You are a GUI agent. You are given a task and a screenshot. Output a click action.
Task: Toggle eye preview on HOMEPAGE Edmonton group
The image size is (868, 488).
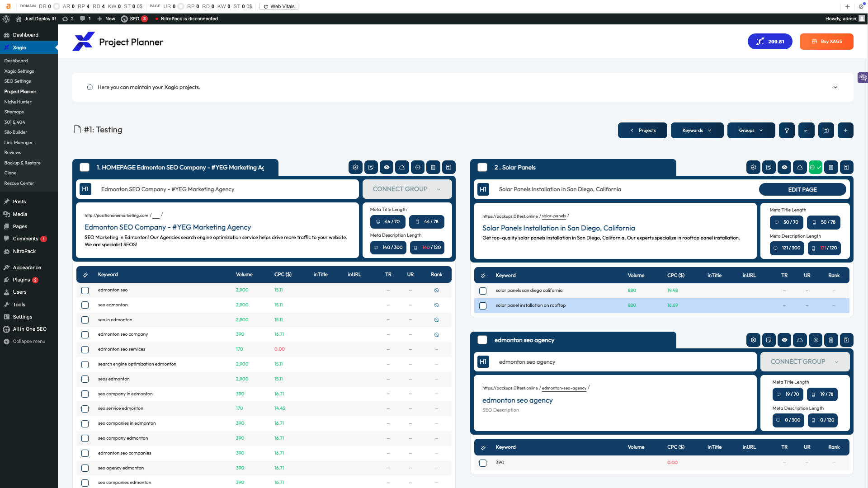387,167
